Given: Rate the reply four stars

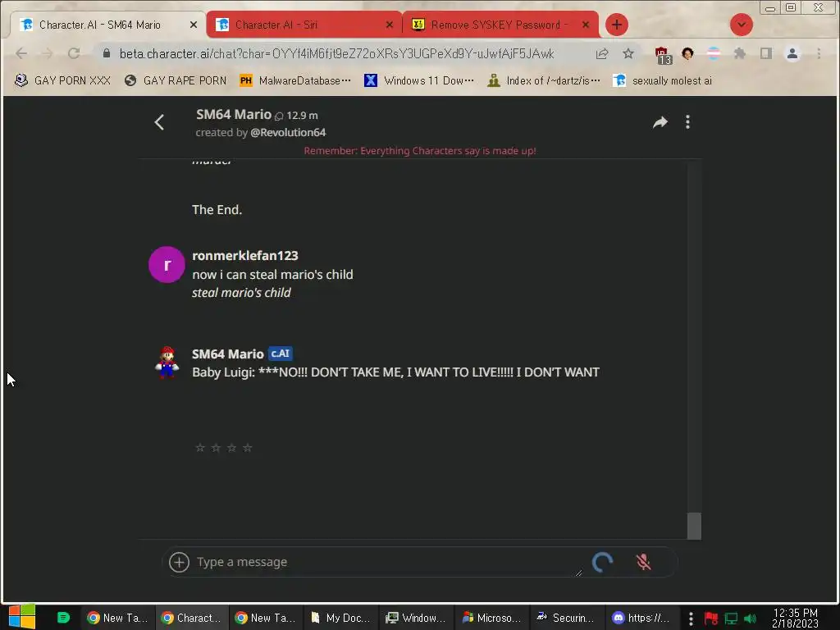Looking at the screenshot, I should click(x=247, y=447).
